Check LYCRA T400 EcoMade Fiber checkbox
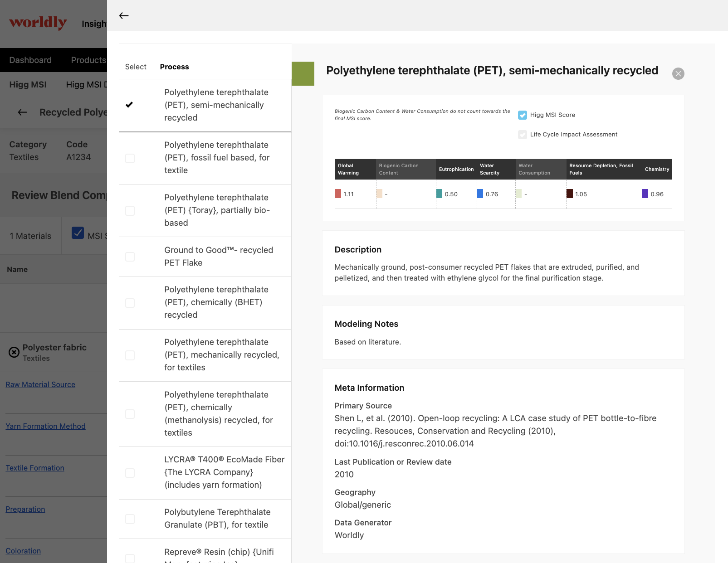 [130, 473]
